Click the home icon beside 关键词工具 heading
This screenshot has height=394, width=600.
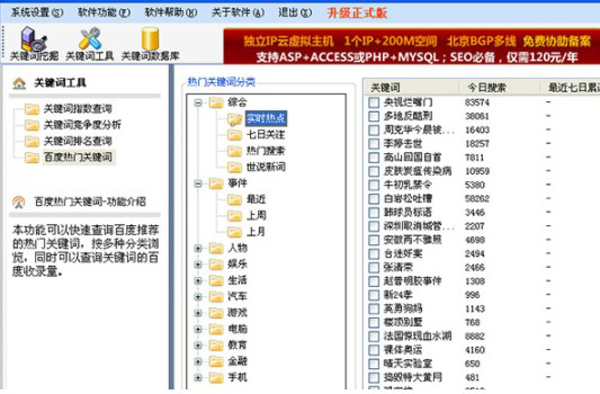[x=19, y=83]
